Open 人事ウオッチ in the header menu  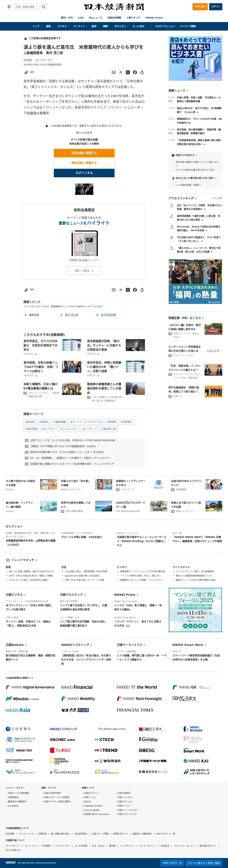(x=133, y=18)
